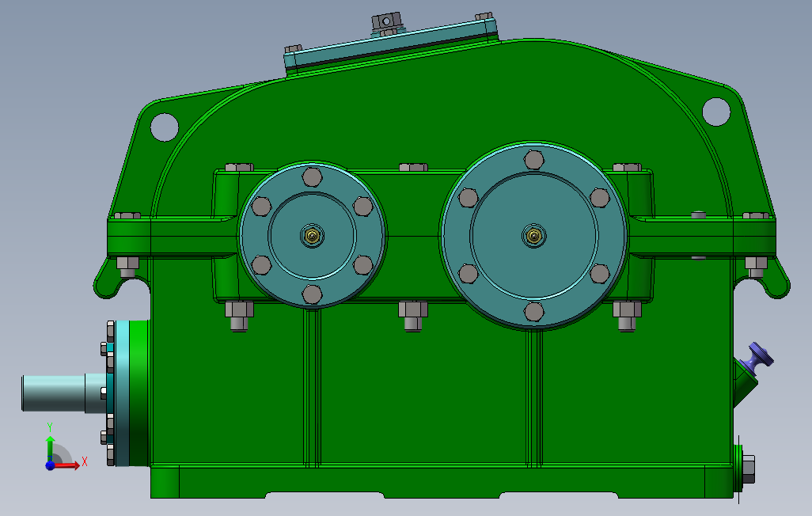Viewport: 812px width, 516px height.
Task: Select the vertical rib below the large cover
Action: click(x=534, y=398)
